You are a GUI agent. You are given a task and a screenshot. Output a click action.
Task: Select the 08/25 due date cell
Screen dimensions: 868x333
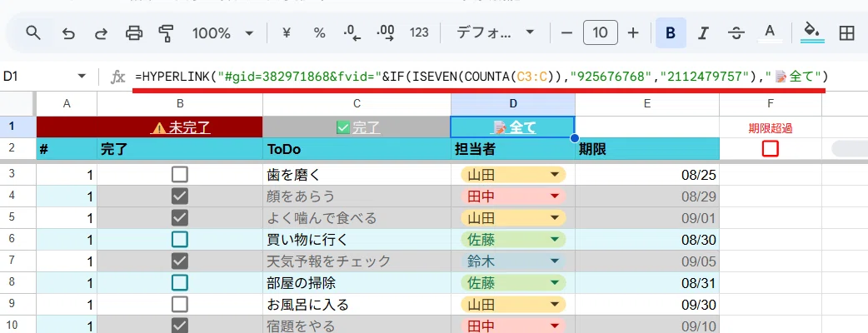point(647,176)
